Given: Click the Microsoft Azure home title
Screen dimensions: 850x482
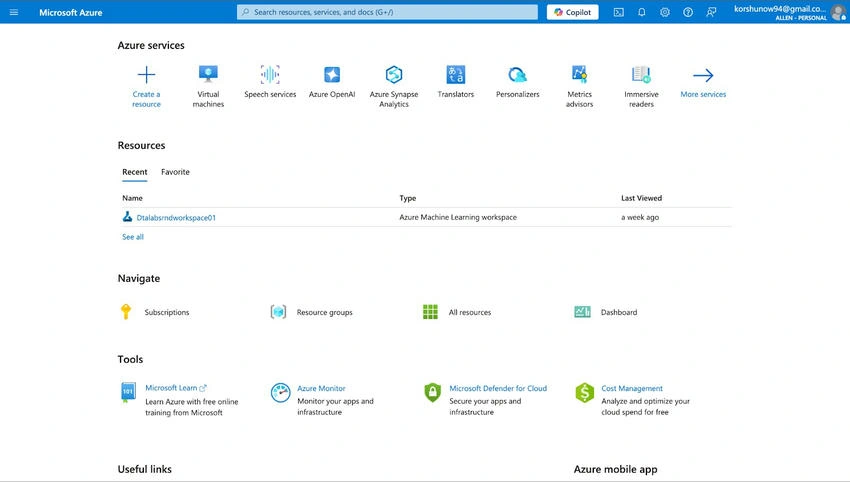Looking at the screenshot, I should click(x=70, y=12).
